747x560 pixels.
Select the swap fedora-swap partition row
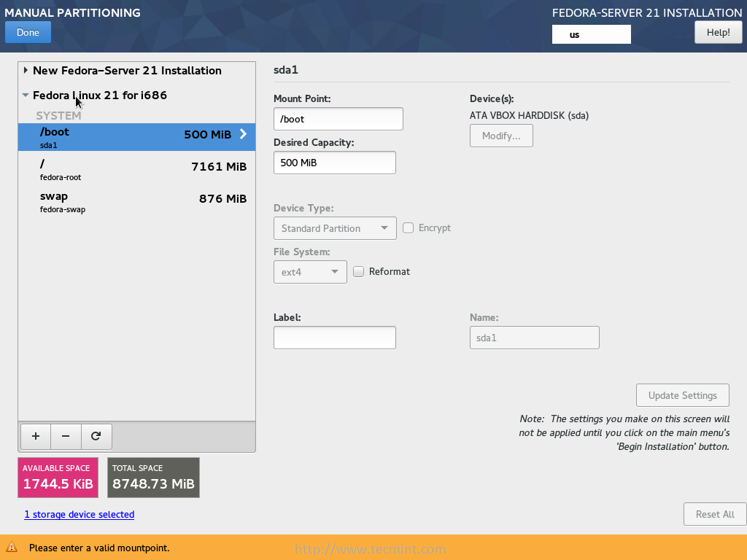(x=136, y=201)
